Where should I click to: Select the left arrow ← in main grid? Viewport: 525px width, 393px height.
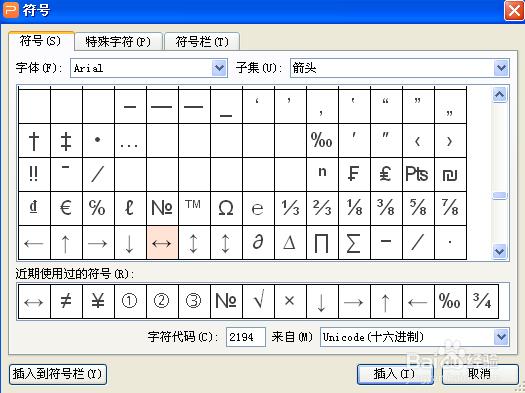pos(34,242)
